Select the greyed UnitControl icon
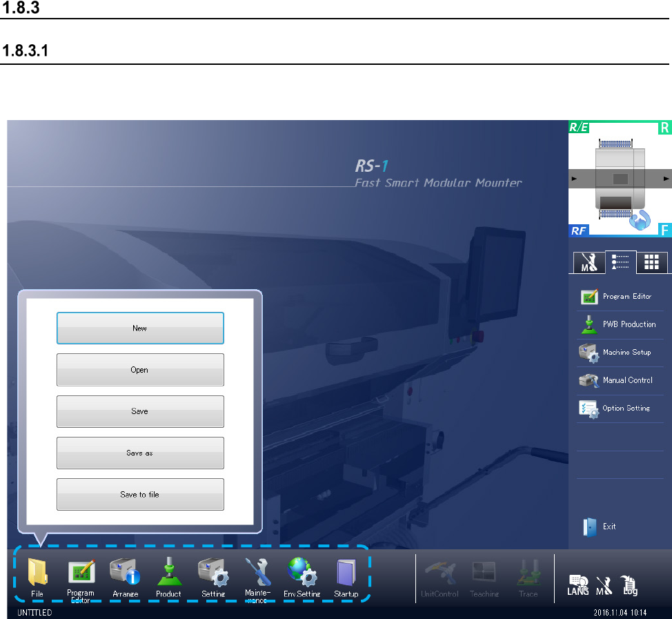This screenshot has height=619, width=672. [x=440, y=573]
